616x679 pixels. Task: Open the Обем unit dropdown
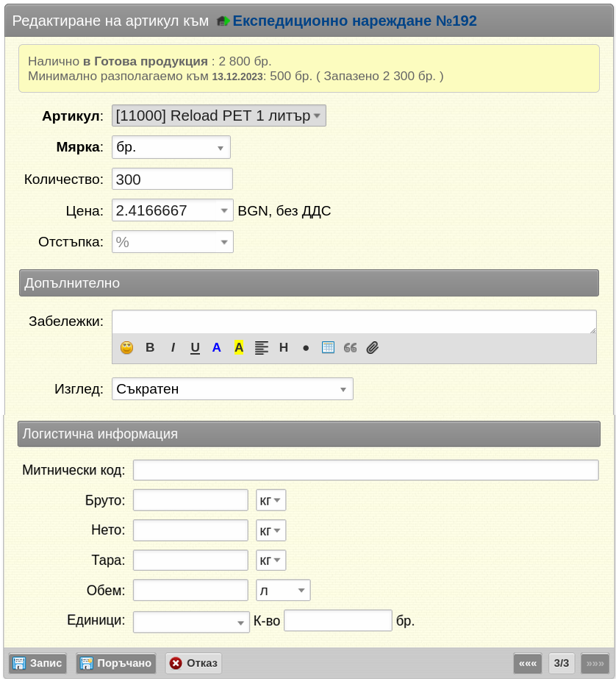point(283,590)
